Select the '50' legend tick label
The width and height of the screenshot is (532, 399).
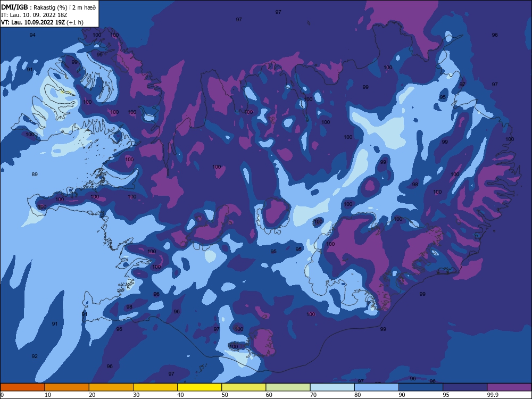(225, 395)
